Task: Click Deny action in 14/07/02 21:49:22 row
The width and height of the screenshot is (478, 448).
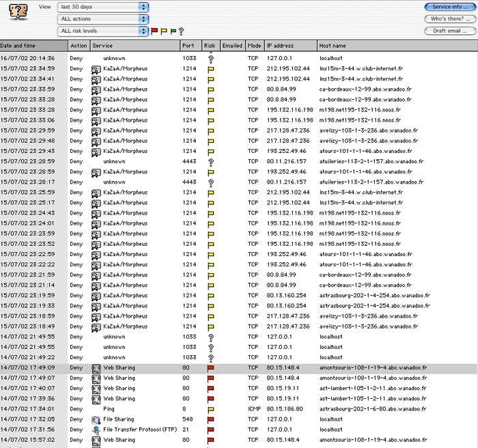Action: pos(76,357)
